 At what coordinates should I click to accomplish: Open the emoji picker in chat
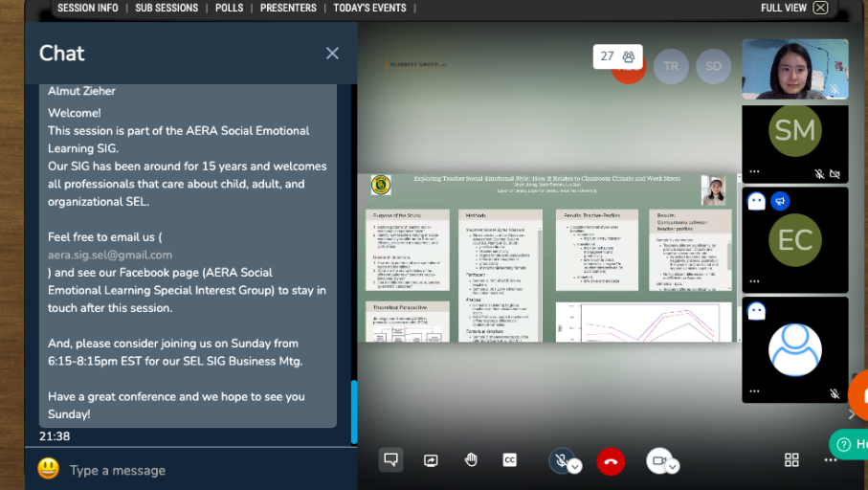tap(48, 469)
